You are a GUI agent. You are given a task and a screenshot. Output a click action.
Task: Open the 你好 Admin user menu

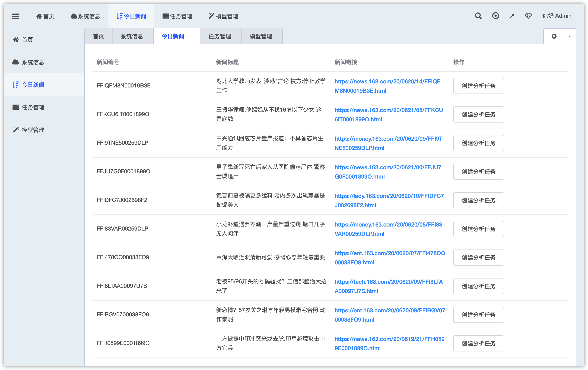557,16
